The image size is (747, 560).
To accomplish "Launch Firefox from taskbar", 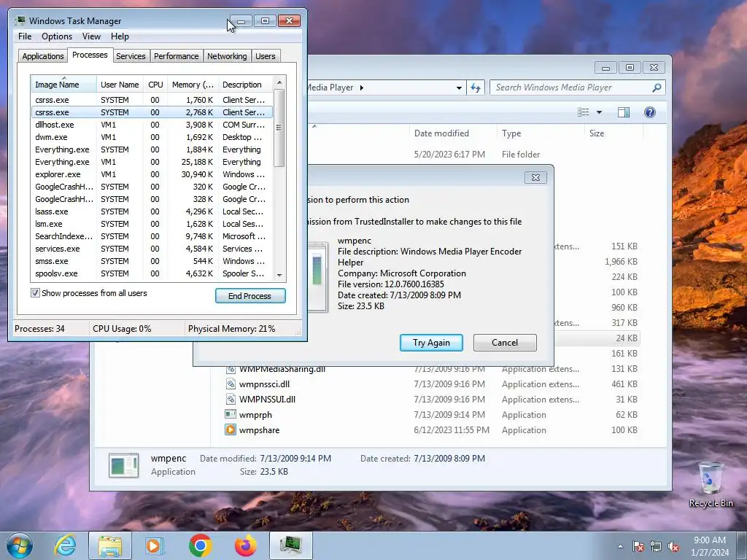I will tap(245, 545).
